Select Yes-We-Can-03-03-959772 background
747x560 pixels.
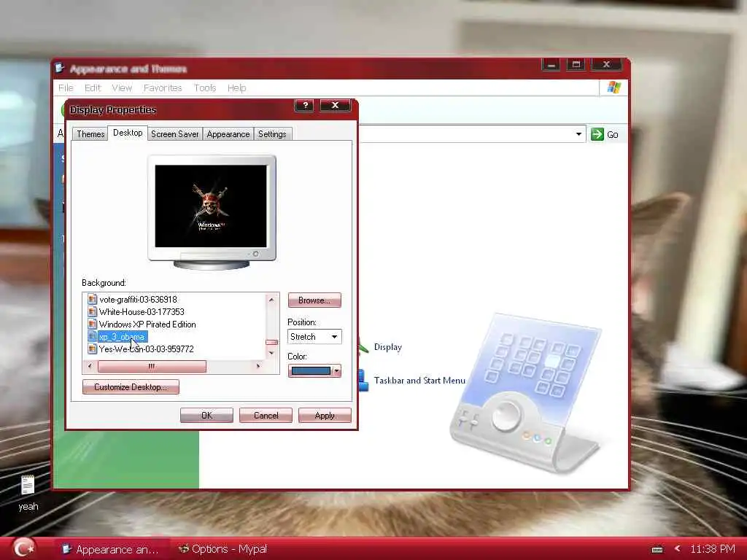coord(146,349)
